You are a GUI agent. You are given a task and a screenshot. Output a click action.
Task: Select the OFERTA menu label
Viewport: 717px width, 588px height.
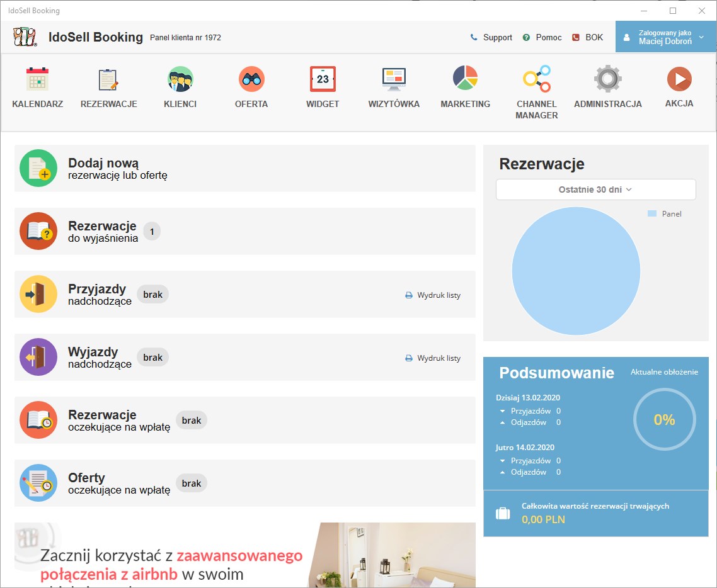pyautogui.click(x=251, y=104)
